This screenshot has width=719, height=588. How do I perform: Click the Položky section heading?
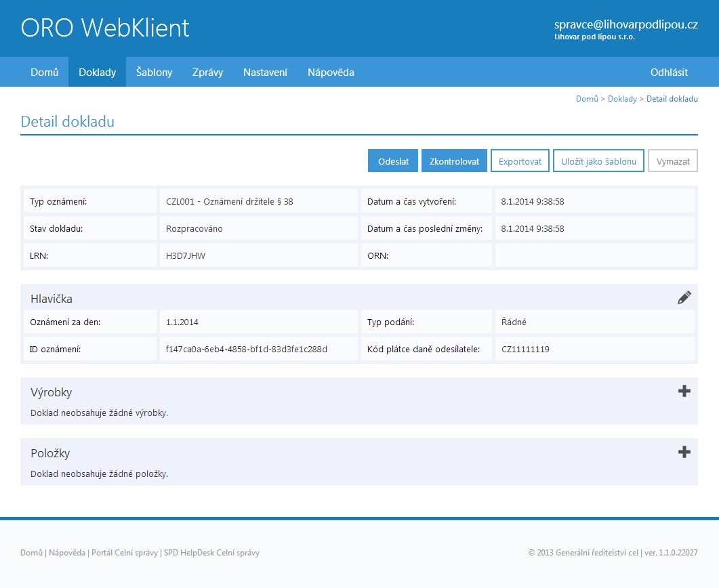click(50, 453)
